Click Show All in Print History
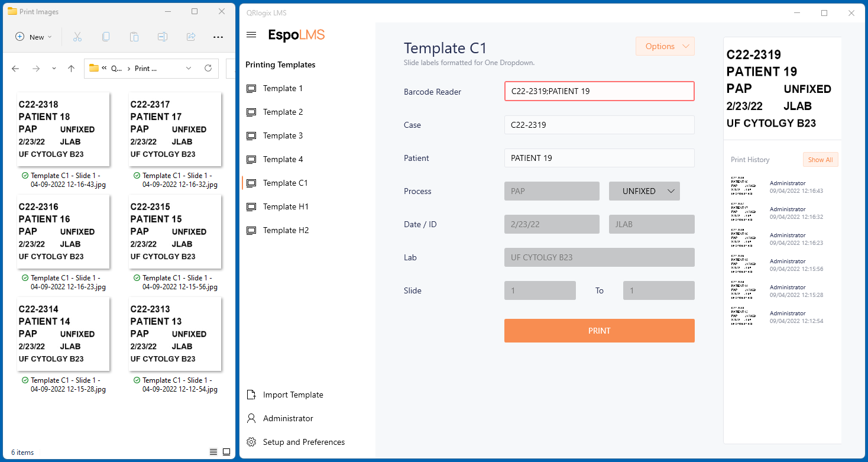 tap(821, 160)
